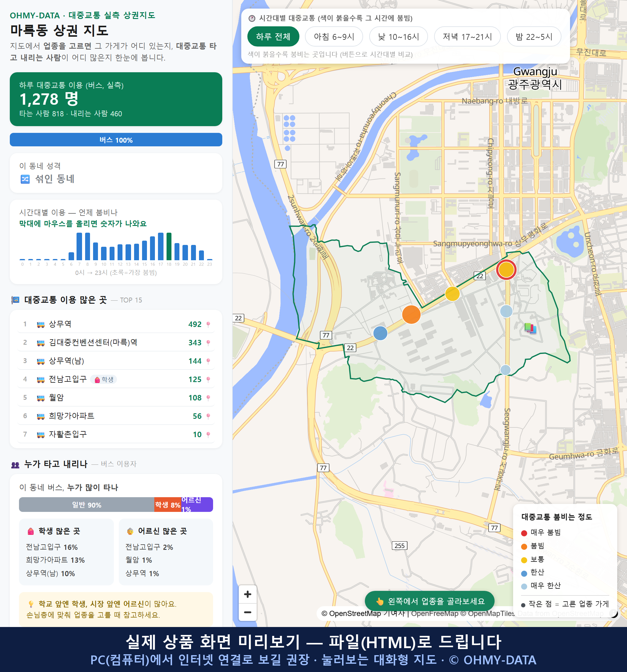Click the 매우 붐빔 red legend dot

pyautogui.click(x=524, y=533)
